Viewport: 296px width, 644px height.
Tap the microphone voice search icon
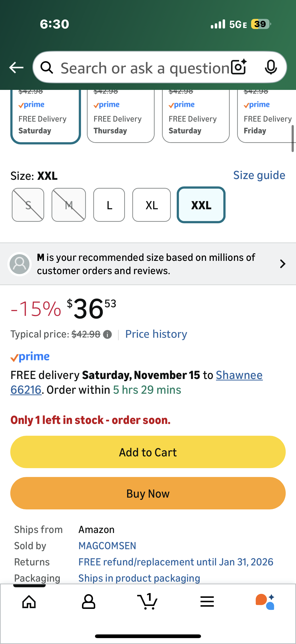[271, 67]
